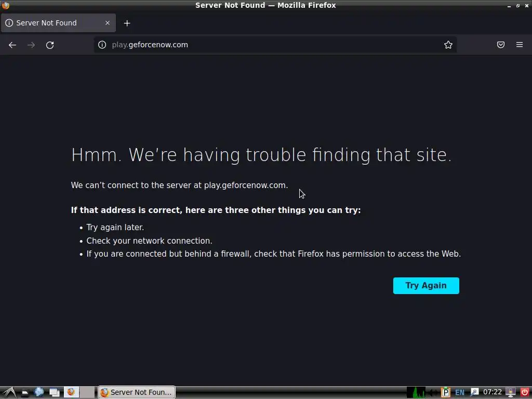Click the headline "Hmm. We're having trouble finding that site."
This screenshot has width=532, height=399.
pyautogui.click(x=261, y=155)
